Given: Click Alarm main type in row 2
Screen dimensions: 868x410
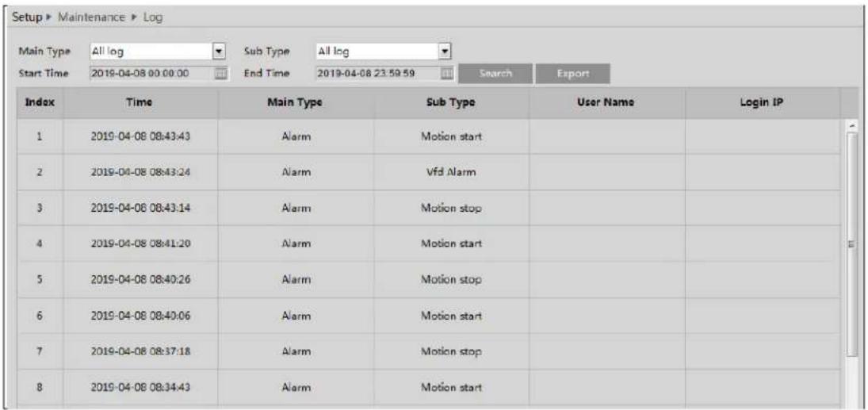Looking at the screenshot, I should click(296, 172).
